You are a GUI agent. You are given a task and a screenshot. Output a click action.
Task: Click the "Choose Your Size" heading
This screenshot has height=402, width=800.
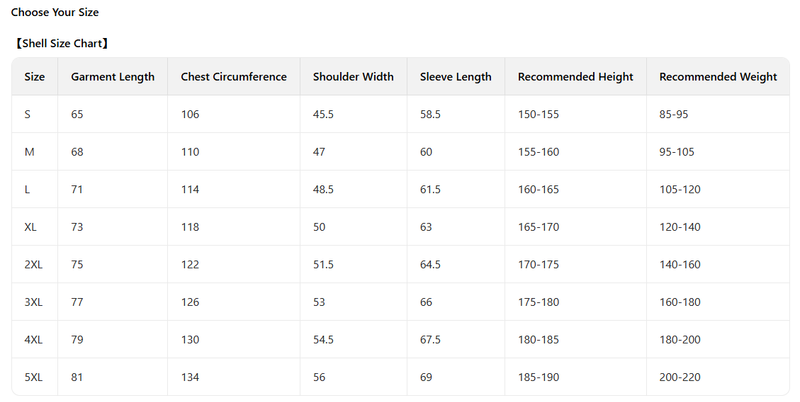click(55, 13)
